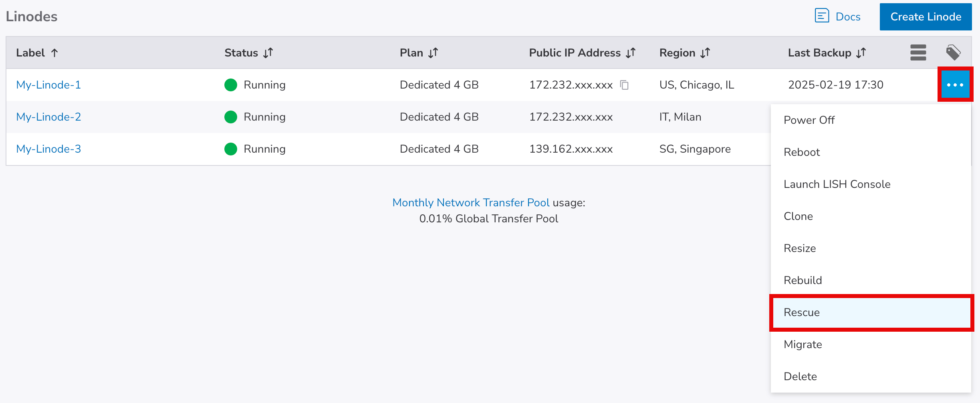Sort by Last Backup arrows
This screenshot has height=403, width=980.
click(x=861, y=53)
